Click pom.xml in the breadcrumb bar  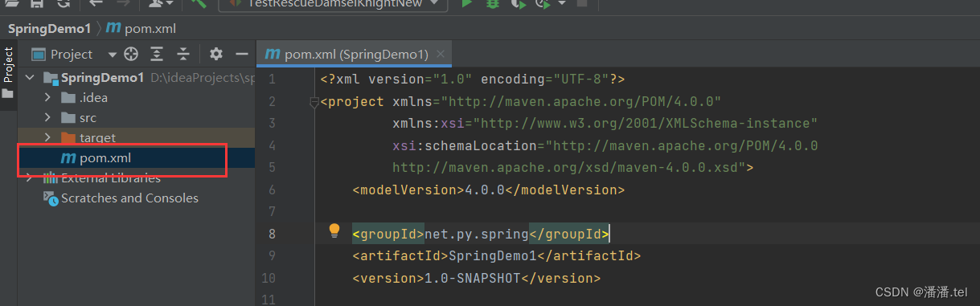(141, 28)
